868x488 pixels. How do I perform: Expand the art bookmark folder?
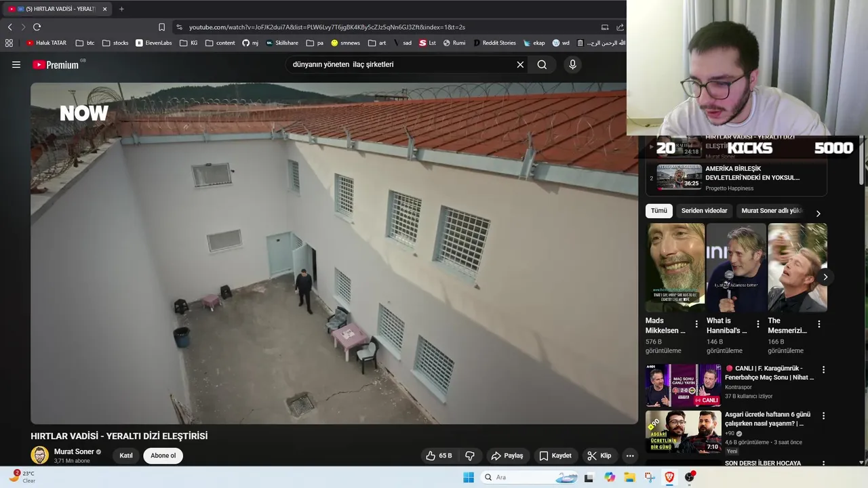(x=377, y=43)
